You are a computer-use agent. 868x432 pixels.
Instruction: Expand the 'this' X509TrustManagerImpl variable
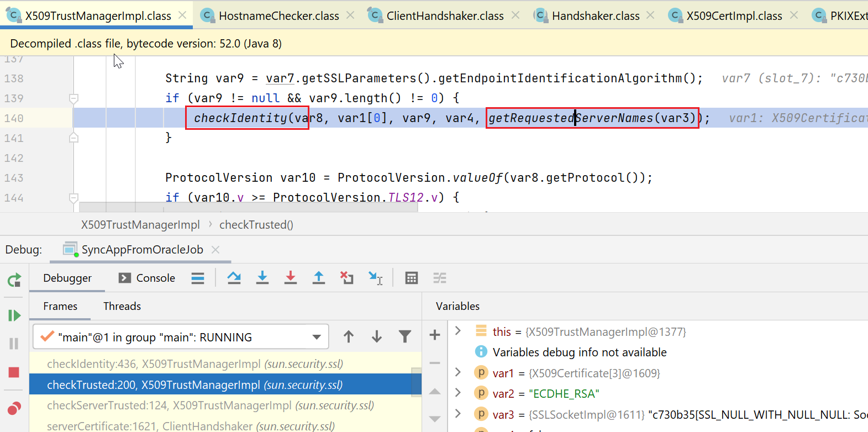(457, 331)
